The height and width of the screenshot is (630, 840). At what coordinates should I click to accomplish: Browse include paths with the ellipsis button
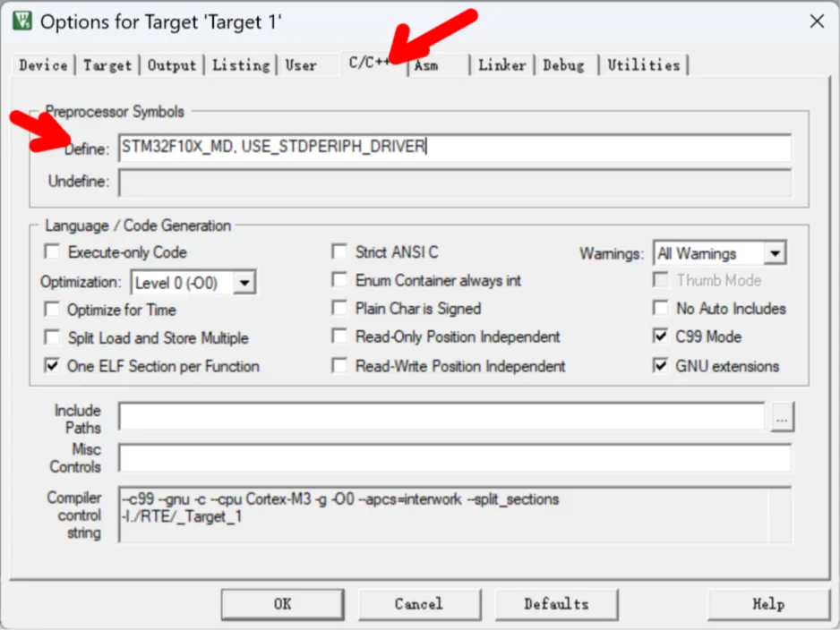782,417
